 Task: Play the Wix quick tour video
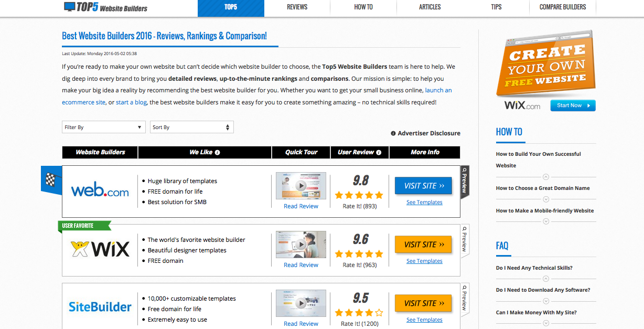pyautogui.click(x=301, y=245)
